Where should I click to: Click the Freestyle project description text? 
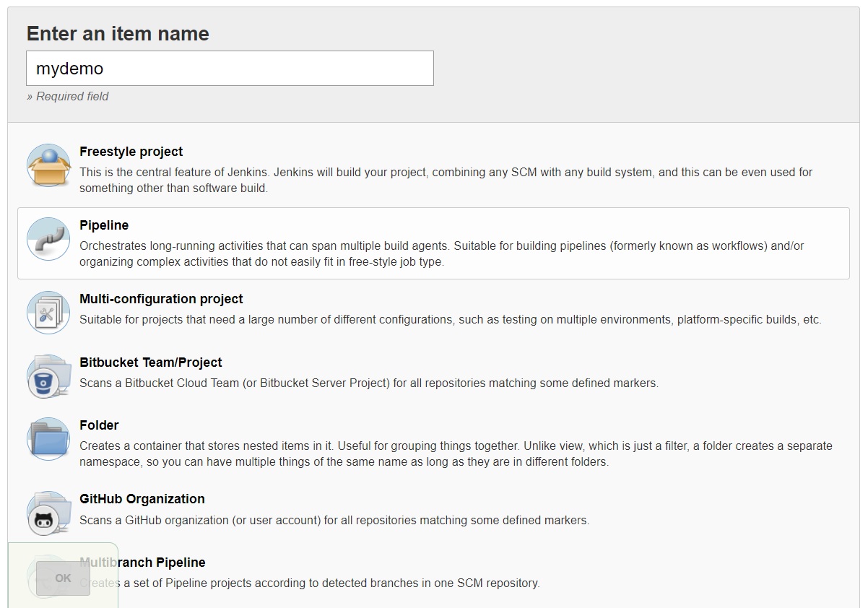pos(446,180)
